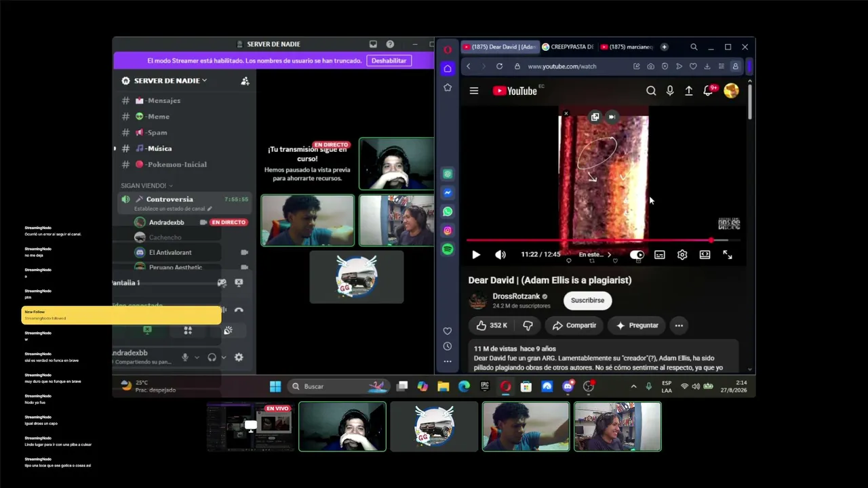
Task: Click the Opera address bar URL
Action: click(562, 66)
